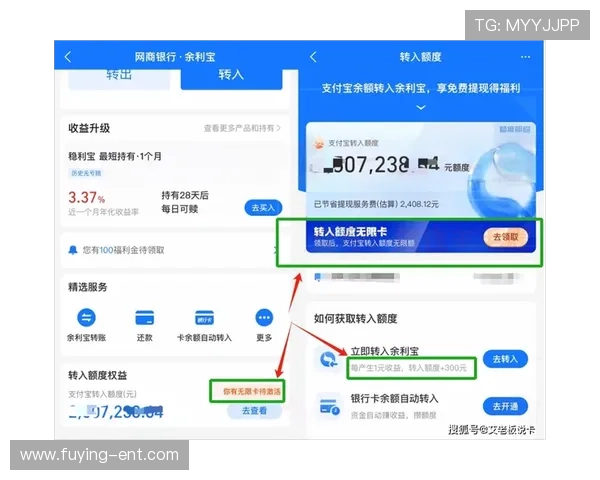Screen dimensions: 600x480
Task: Tap 去买入 for 稳利宝
Action: coord(263,208)
